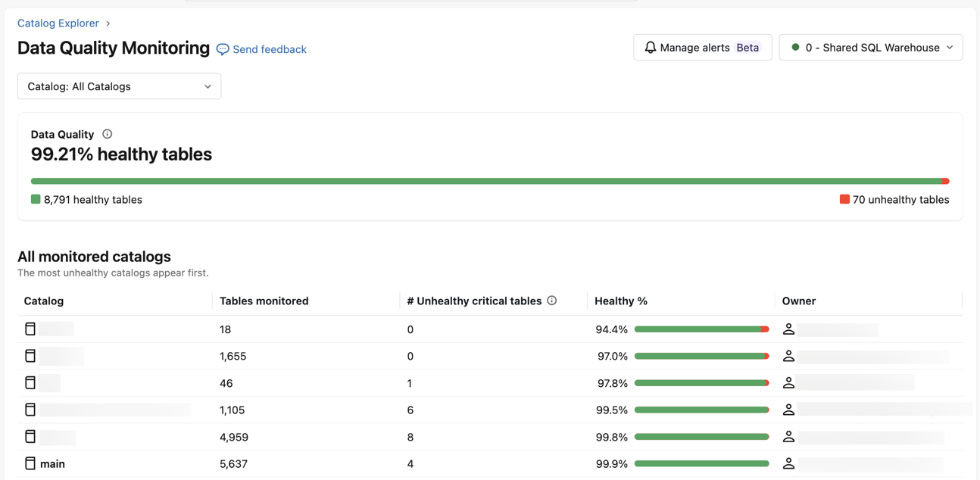Click the 4,959 tables monitored cell
Image resolution: width=980 pixels, height=480 pixels.
click(234, 437)
